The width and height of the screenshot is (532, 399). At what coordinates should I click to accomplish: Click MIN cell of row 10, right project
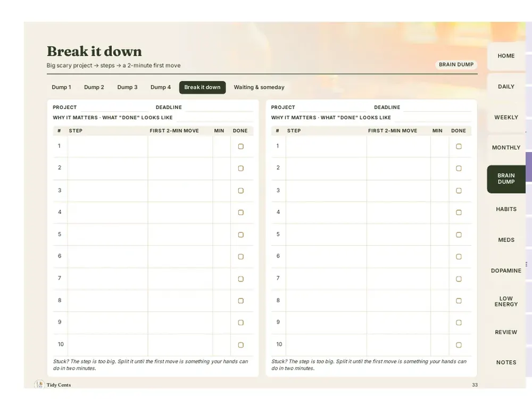pos(440,345)
